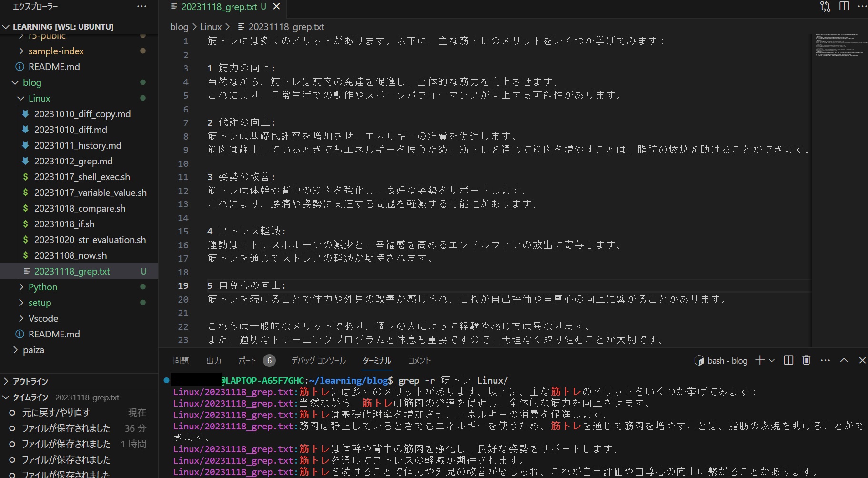Split the editor with the top-right icon
Image resolution: width=868 pixels, height=478 pixels.
click(x=843, y=6)
